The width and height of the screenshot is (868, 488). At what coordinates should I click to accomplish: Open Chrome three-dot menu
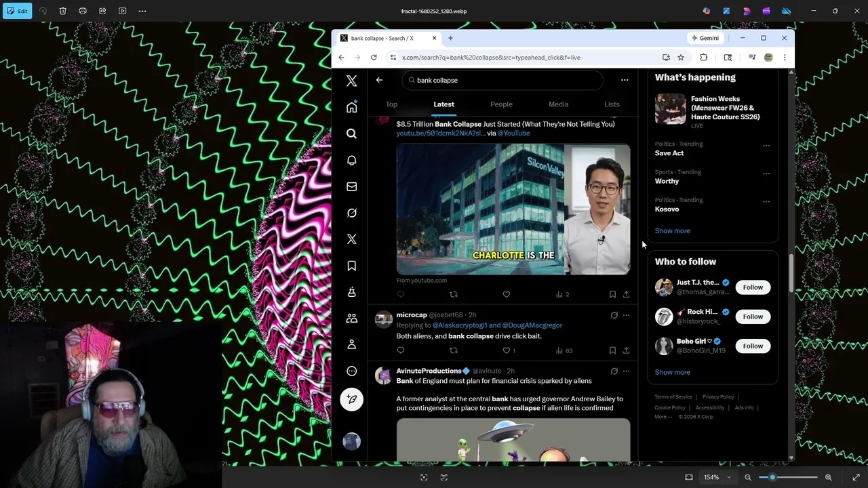785,58
